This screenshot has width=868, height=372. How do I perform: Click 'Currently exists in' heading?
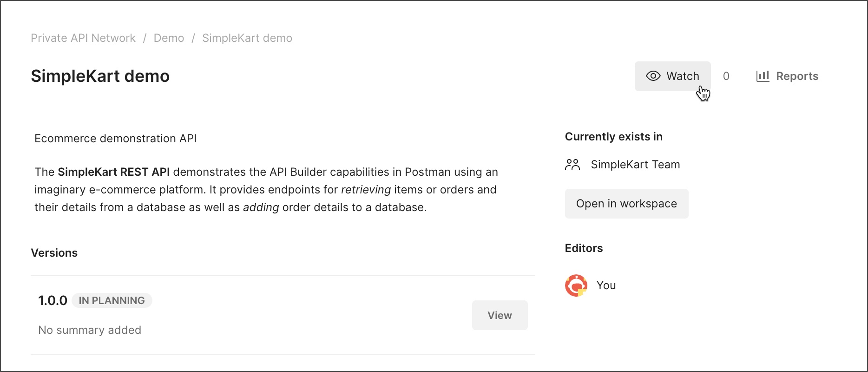[613, 137]
